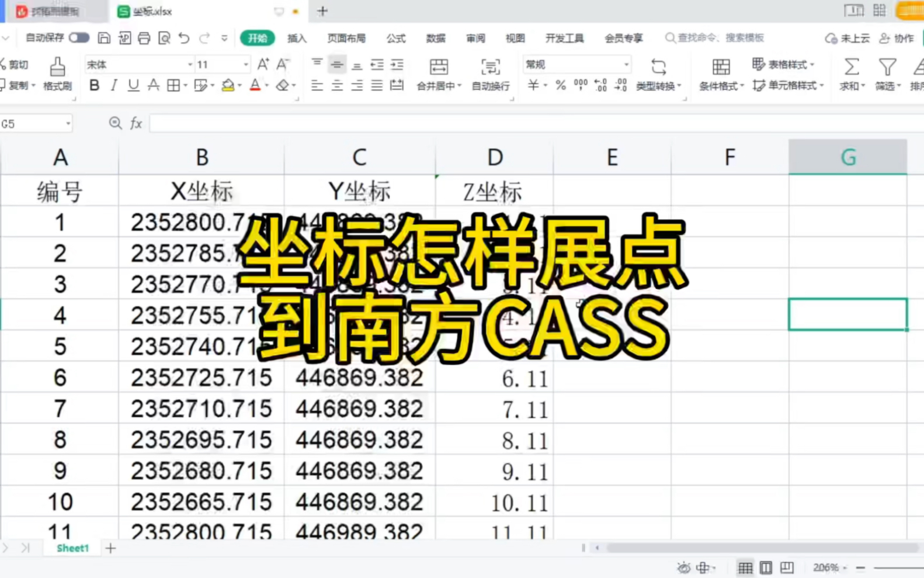Open the 开发工具 ribbon tab
The width and height of the screenshot is (924, 578).
564,38
